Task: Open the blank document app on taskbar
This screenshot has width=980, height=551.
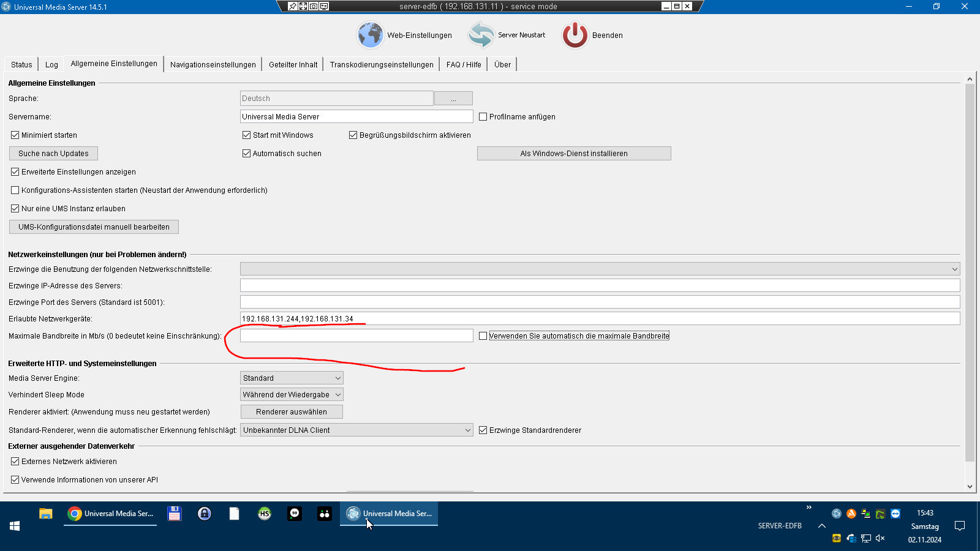Action: [x=235, y=514]
